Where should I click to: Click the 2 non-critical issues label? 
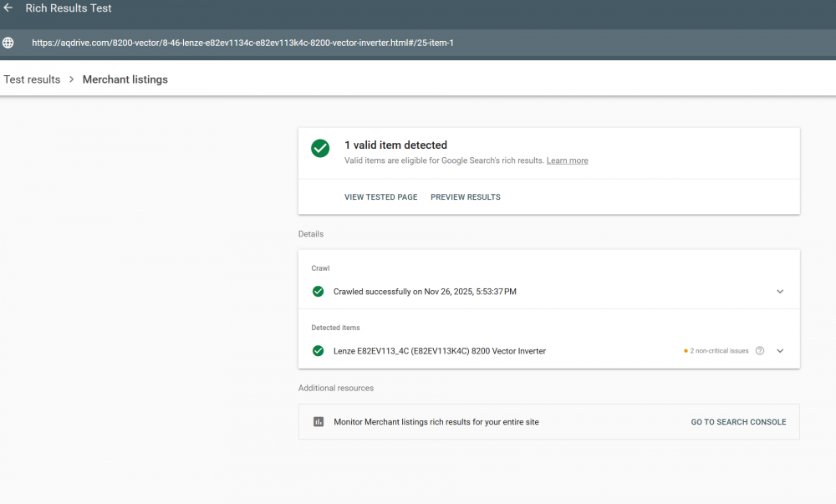[x=716, y=351]
